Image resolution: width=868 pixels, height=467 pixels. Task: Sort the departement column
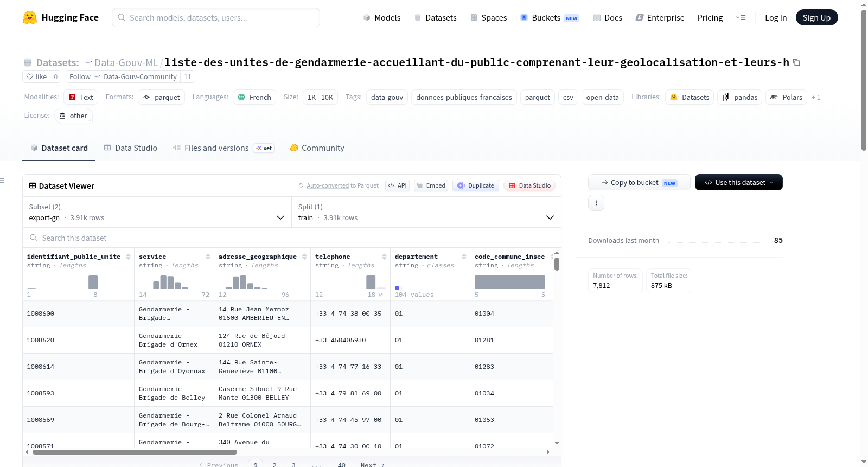[x=464, y=257]
